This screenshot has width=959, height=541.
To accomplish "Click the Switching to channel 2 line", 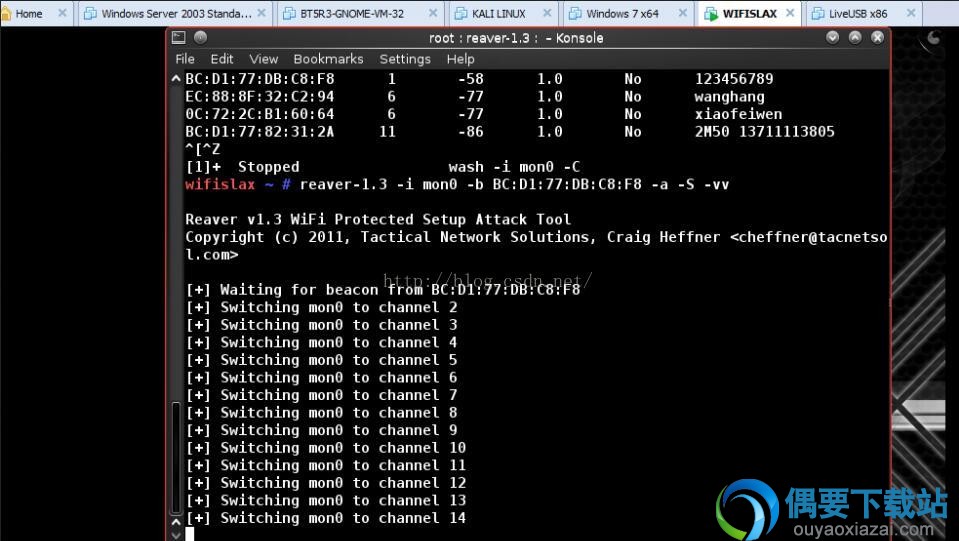I will [322, 307].
